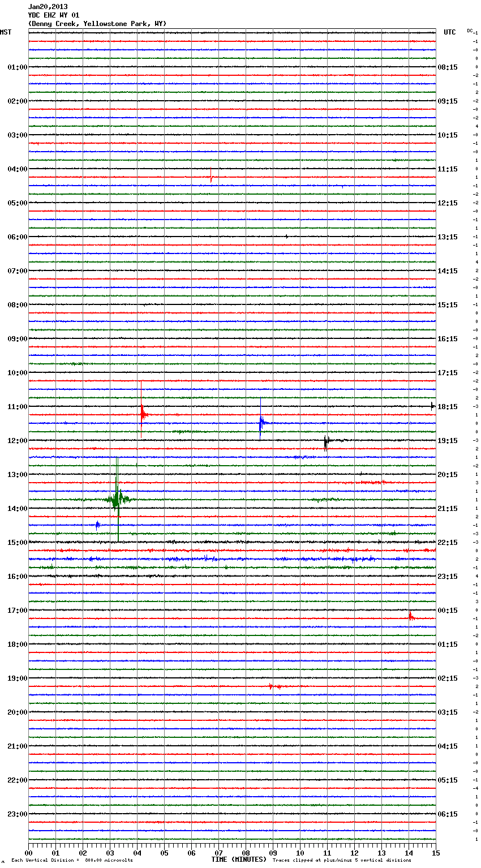Click the small black blip on the 06:00 trace
The height and width of the screenshot is (868, 481).
pyautogui.click(x=287, y=237)
